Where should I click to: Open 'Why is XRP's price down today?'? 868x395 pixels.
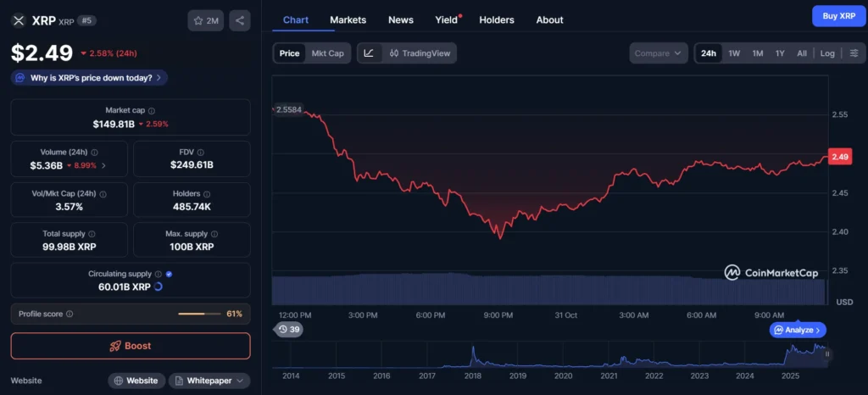pos(89,78)
